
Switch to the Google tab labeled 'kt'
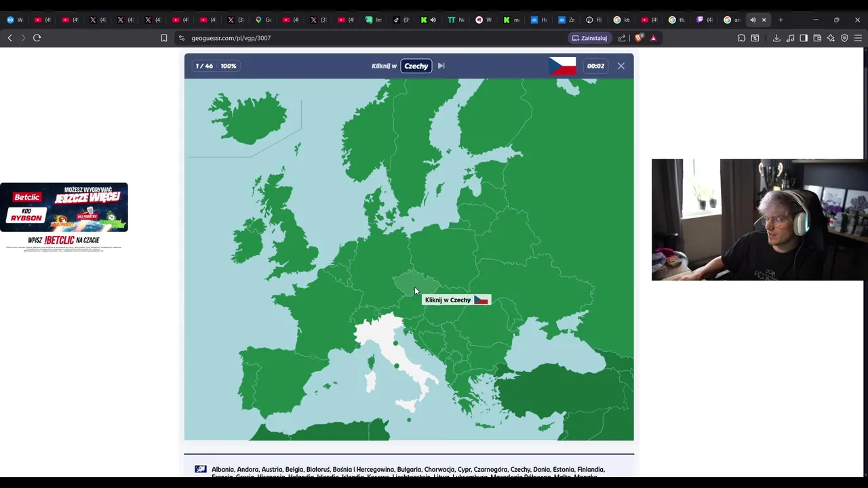click(620, 20)
